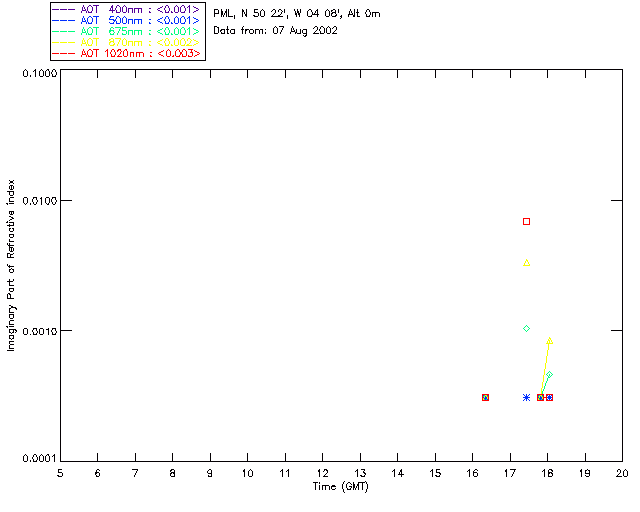
Task: Click the 'Time (GMT)' axis label
Action: coord(341,487)
